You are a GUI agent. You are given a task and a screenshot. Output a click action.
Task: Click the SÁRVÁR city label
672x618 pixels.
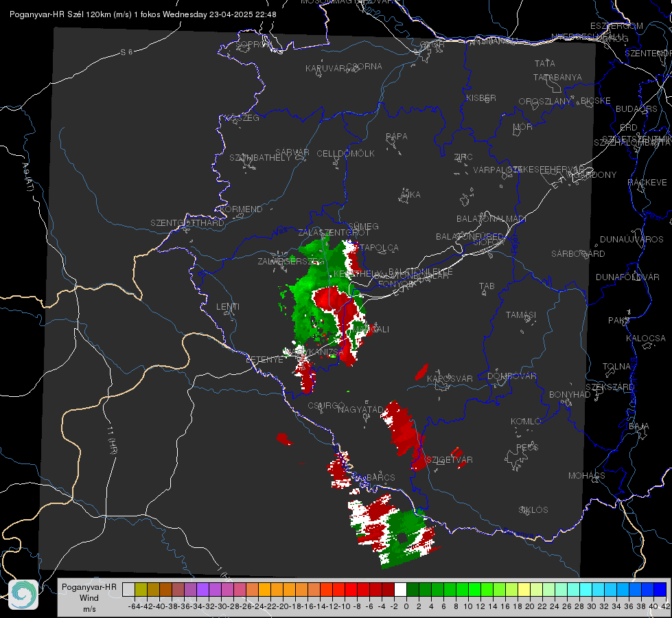pyautogui.click(x=292, y=152)
